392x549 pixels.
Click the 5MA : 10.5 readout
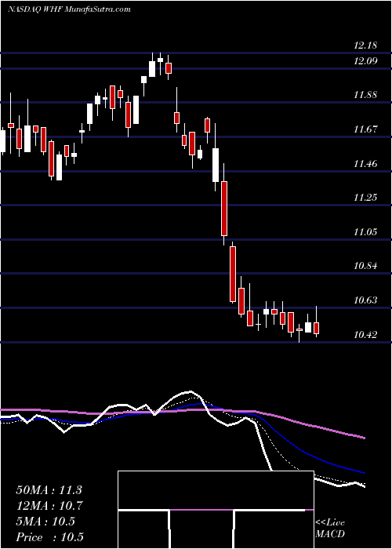click(45, 522)
